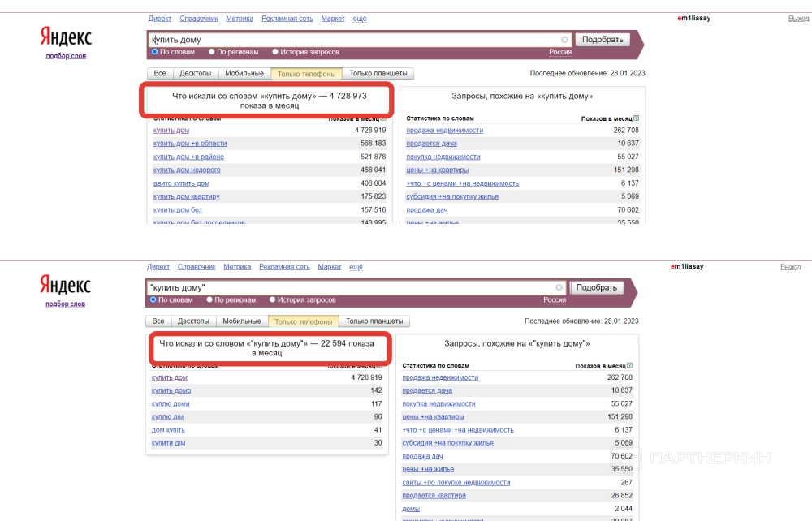Click the Выход link in the upper screenshot
Image resolution: width=812 pixels, height=521 pixels.
(x=798, y=19)
